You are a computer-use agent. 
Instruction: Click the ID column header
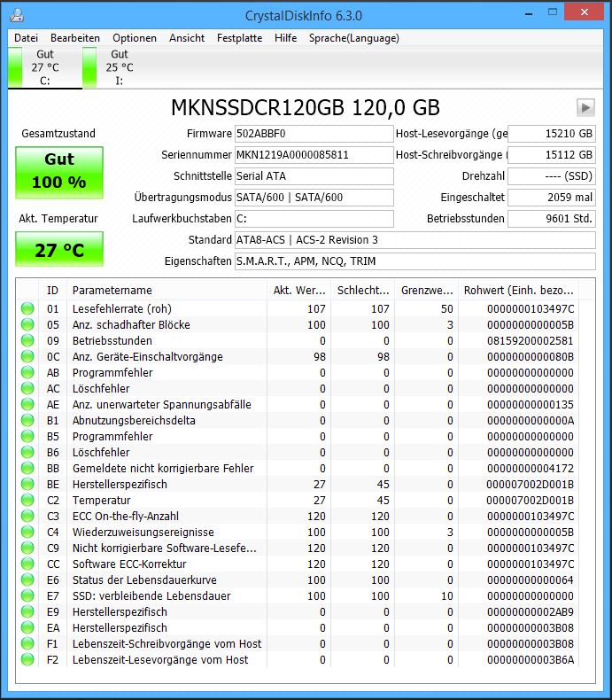pos(52,290)
